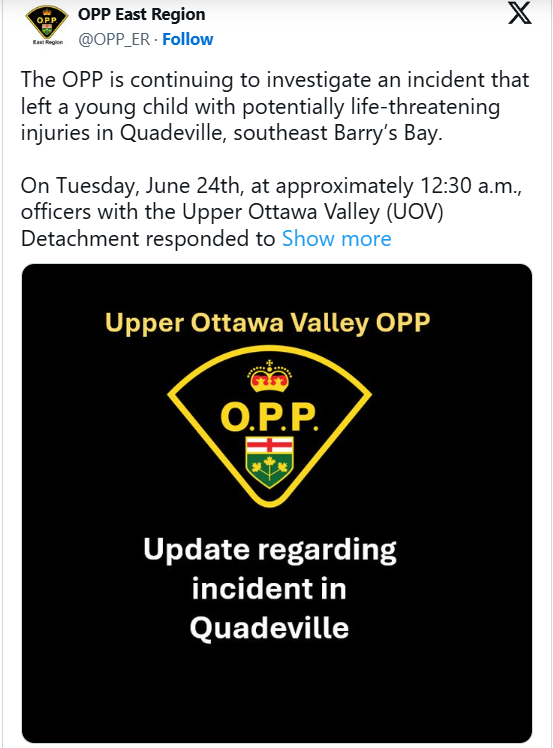Click Upper Ottawa Valley (UOV) in the tweet text

313,212
